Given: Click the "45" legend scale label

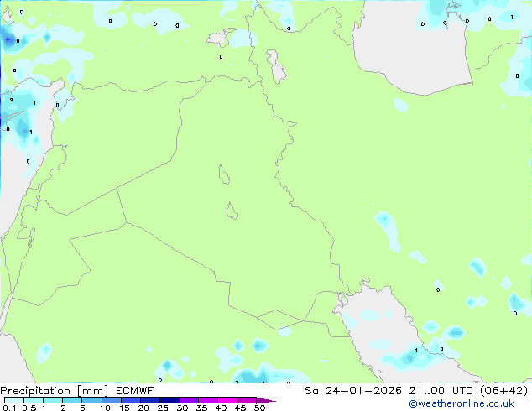Looking at the screenshot, I should tap(240, 408).
